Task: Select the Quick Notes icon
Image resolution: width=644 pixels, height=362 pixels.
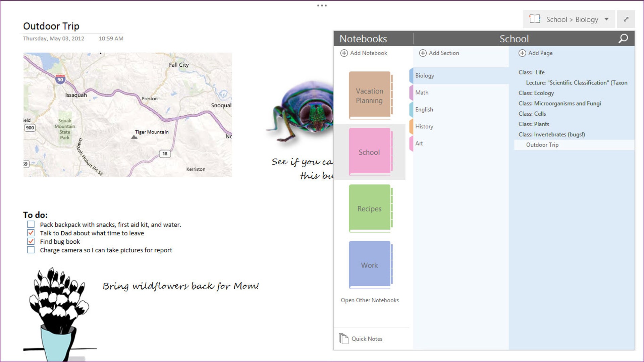Action: (x=344, y=339)
